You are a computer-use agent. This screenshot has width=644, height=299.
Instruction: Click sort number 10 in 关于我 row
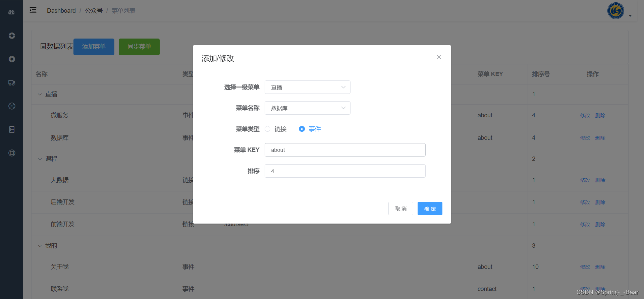[x=535, y=267]
